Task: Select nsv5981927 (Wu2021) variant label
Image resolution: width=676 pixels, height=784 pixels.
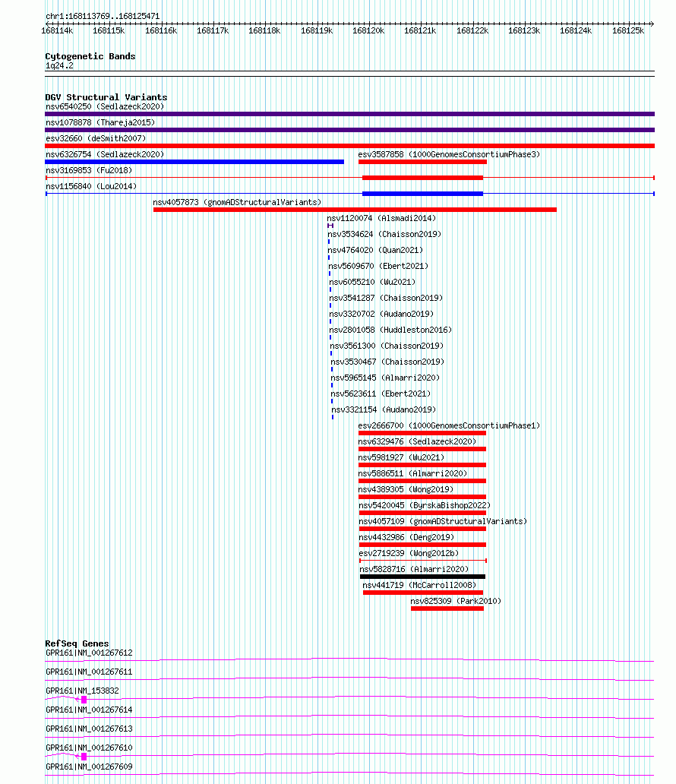Action: tap(401, 459)
